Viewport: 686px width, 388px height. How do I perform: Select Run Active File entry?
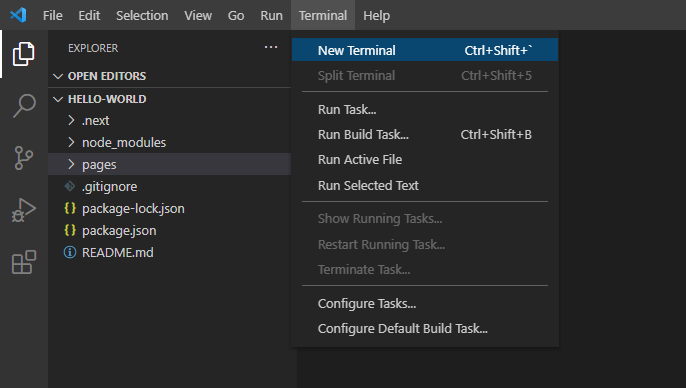pos(425,160)
